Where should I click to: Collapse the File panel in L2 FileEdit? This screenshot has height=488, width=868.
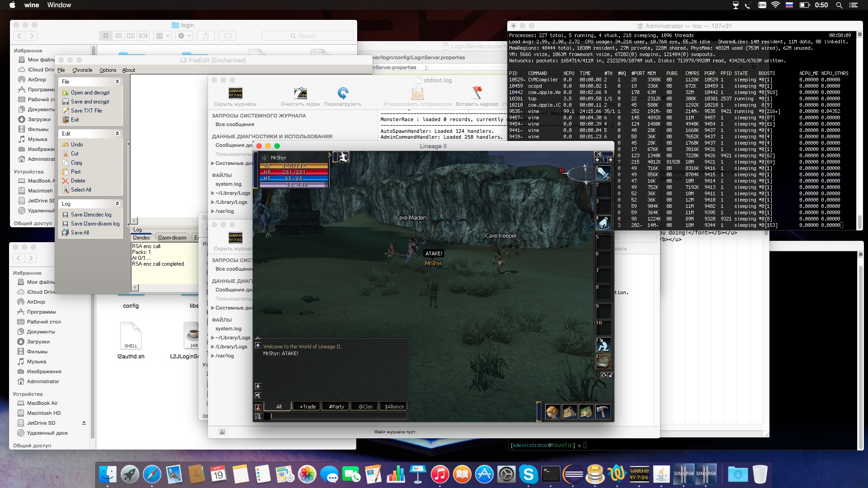[117, 82]
